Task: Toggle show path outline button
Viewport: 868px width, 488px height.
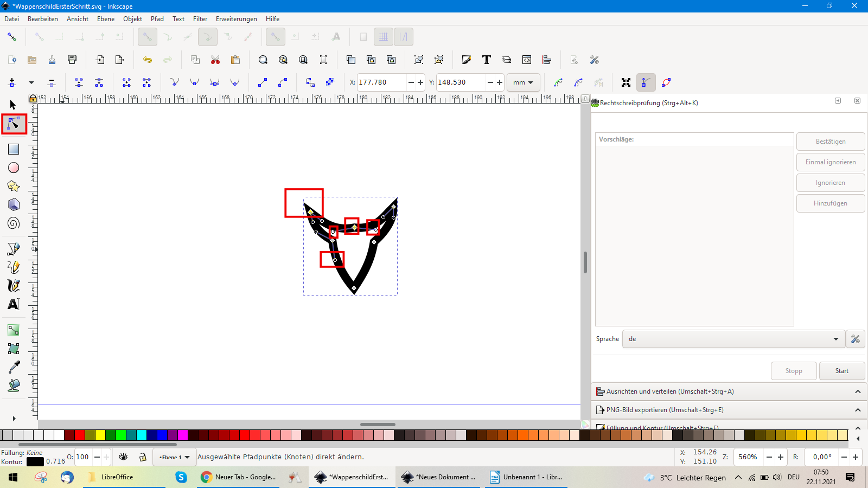Action: coord(666,82)
